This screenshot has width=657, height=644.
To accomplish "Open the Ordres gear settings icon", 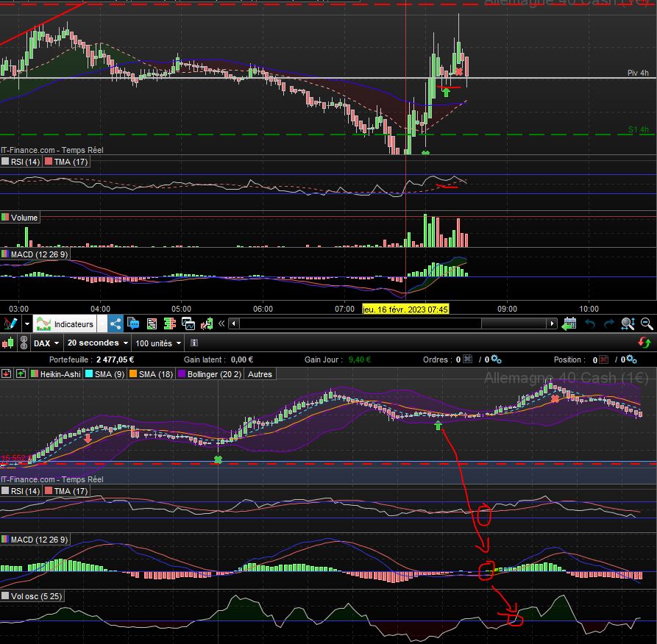I will click(496, 359).
